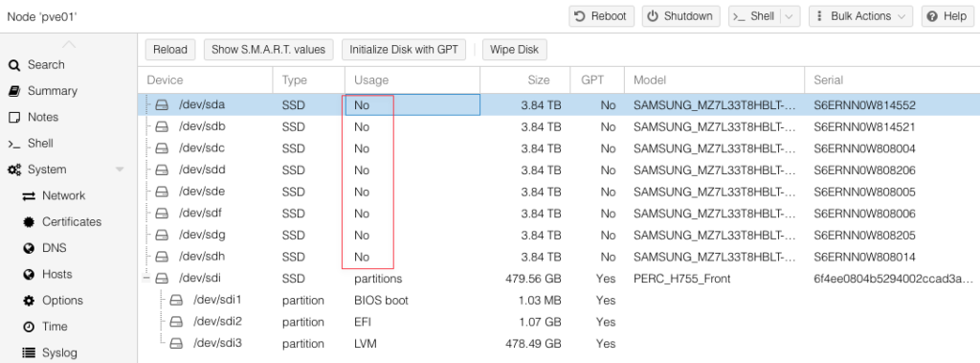Select the PERC_H755_Front model cell
This screenshot has width=980, height=363.
(x=681, y=279)
